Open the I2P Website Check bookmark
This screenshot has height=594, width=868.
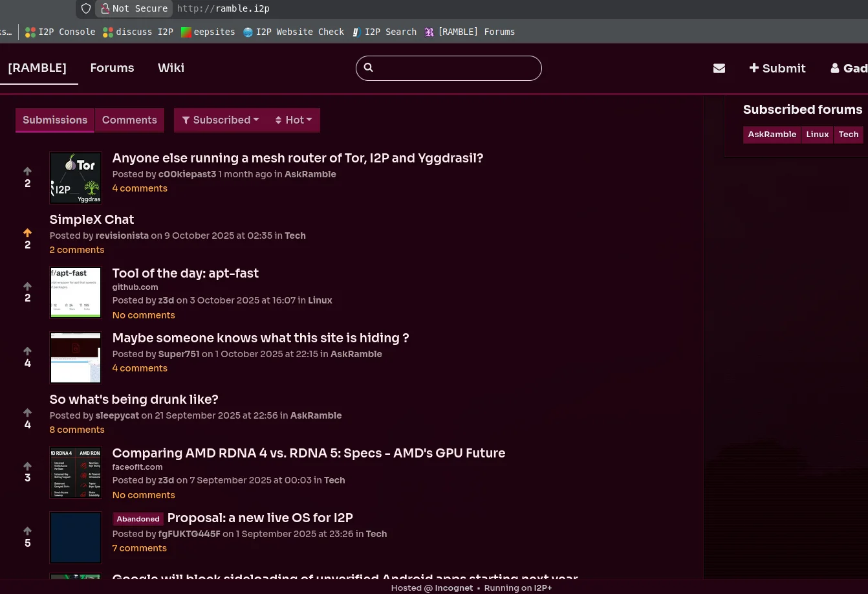[x=293, y=32]
